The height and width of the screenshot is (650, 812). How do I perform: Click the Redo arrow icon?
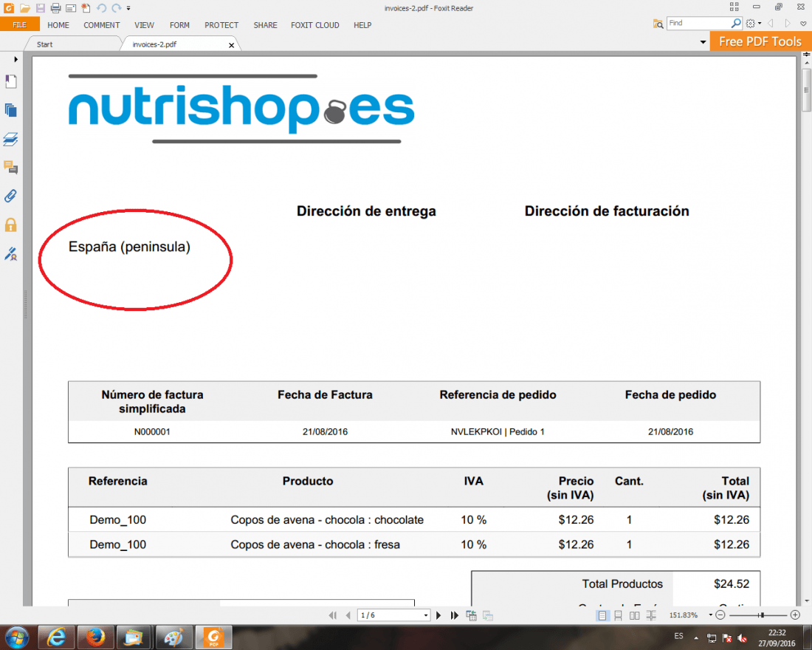[117, 8]
